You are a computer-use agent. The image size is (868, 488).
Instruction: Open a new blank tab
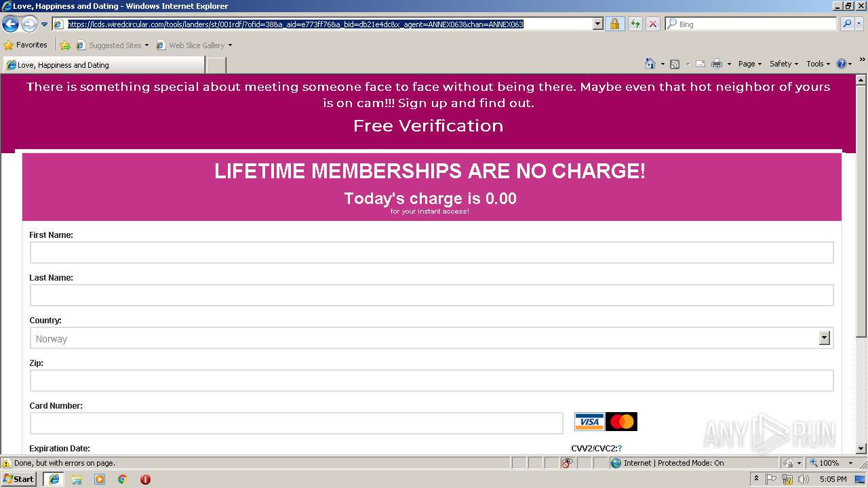pyautogui.click(x=216, y=65)
